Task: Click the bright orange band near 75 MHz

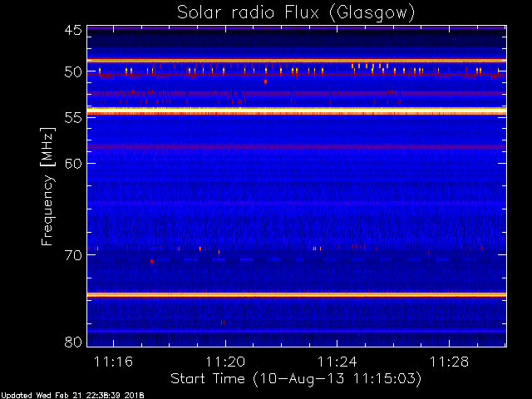Action: (296, 294)
